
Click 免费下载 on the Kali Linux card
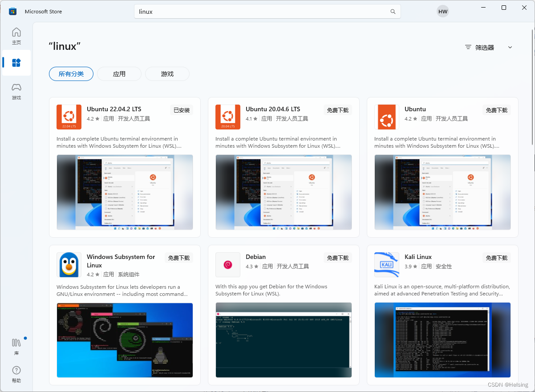coord(497,258)
